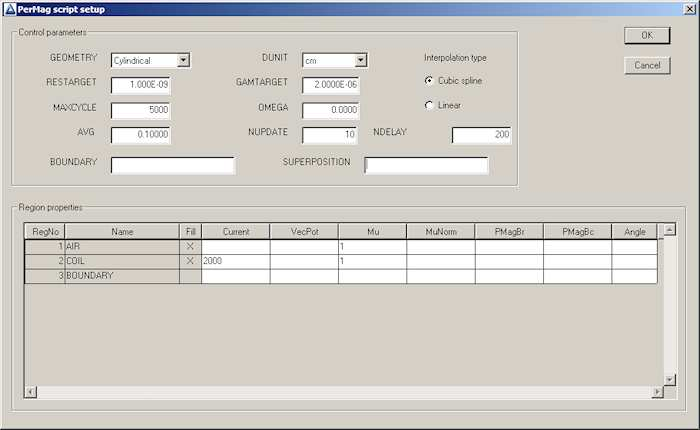
Task: Select Linear interpolation type
Action: [x=430, y=105]
